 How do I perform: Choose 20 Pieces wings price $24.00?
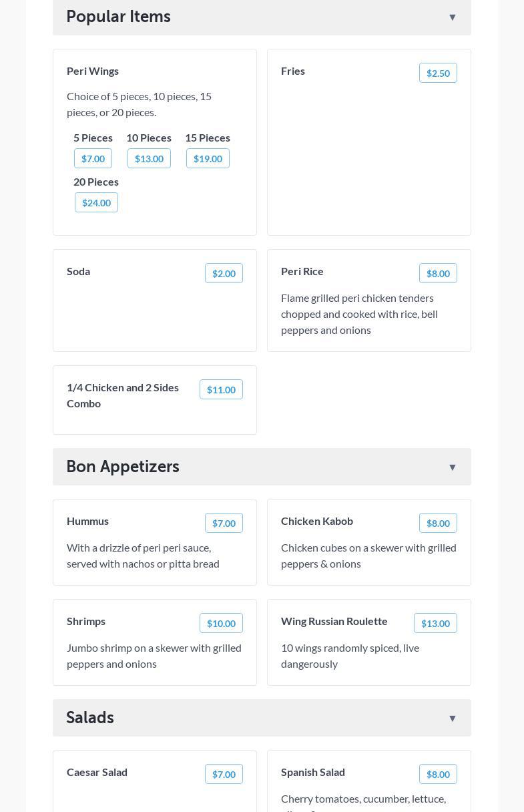[x=96, y=203]
